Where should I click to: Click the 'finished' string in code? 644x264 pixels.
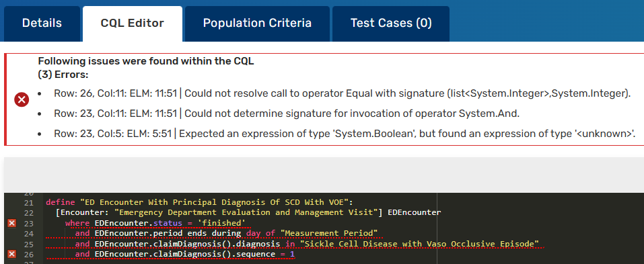pyautogui.click(x=226, y=223)
